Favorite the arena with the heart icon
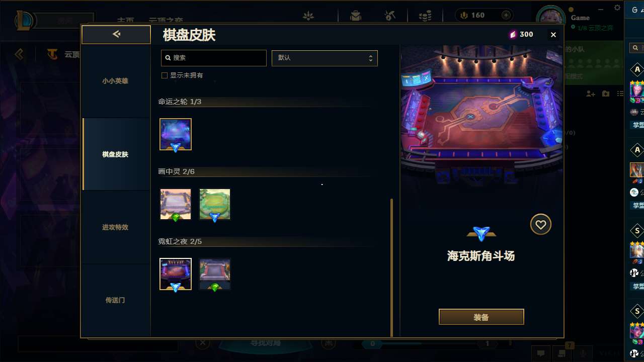644x362 pixels. point(541,225)
